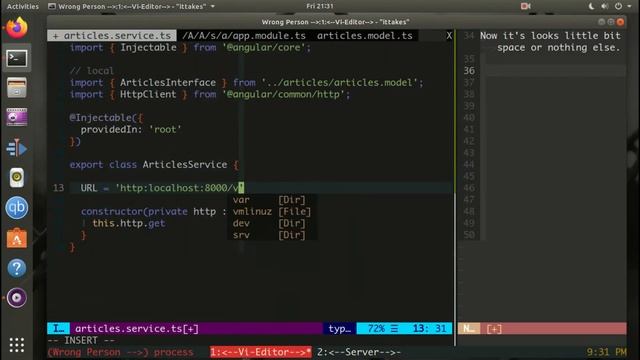Viewport: 640px width, 360px height.
Task: Click the [+] modified marker in right pane statusline
Action: [x=494, y=329]
